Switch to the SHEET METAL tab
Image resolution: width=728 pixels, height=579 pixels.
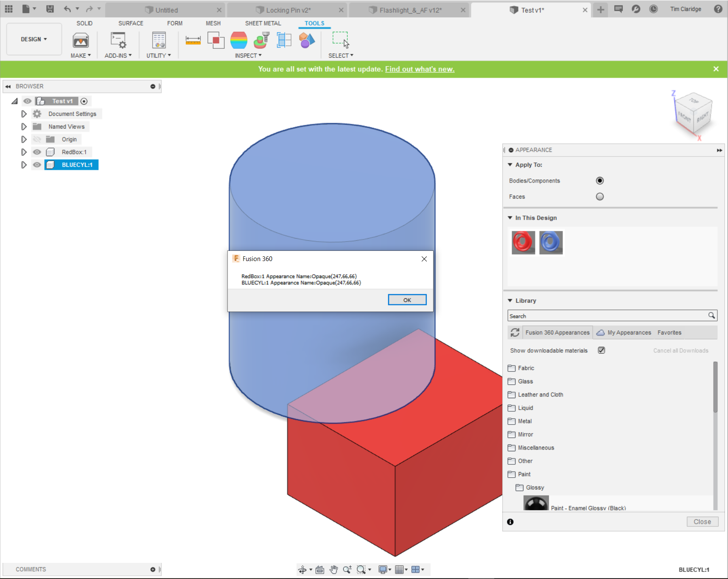point(263,23)
